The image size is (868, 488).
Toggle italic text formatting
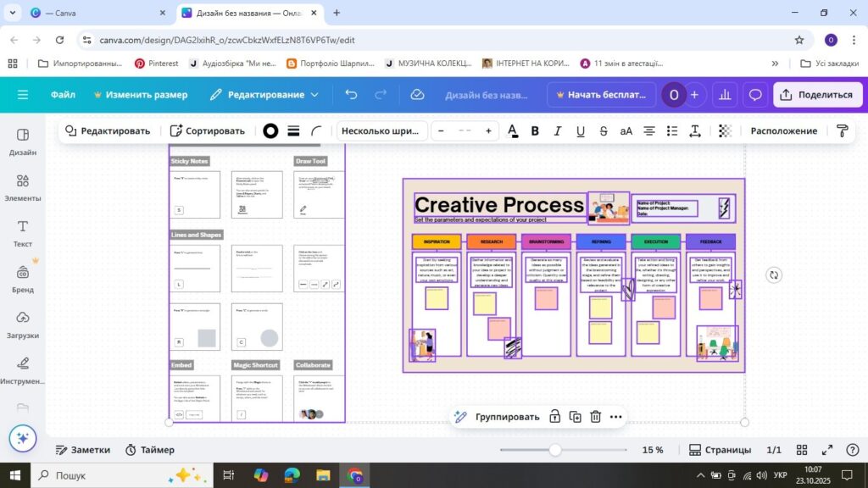point(558,130)
